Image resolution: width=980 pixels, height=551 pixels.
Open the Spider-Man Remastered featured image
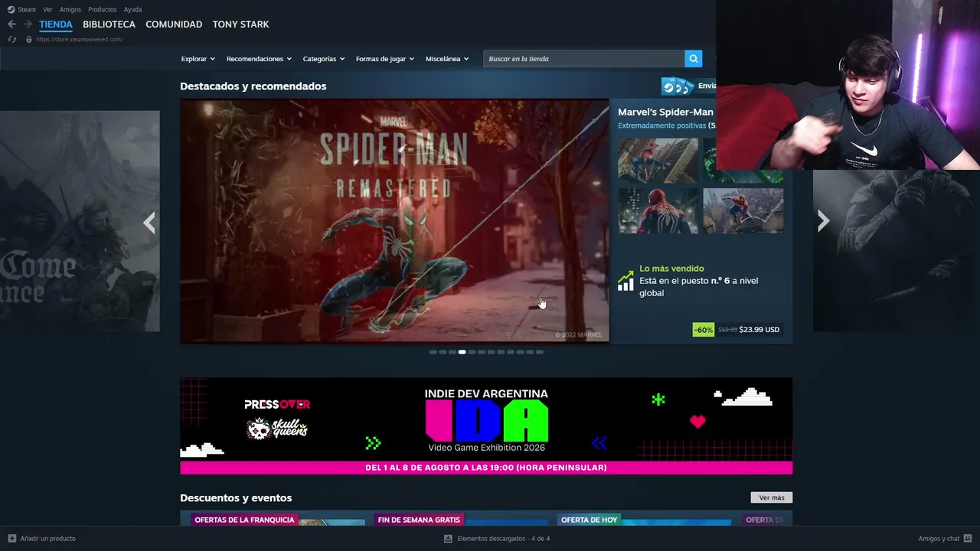[394, 221]
